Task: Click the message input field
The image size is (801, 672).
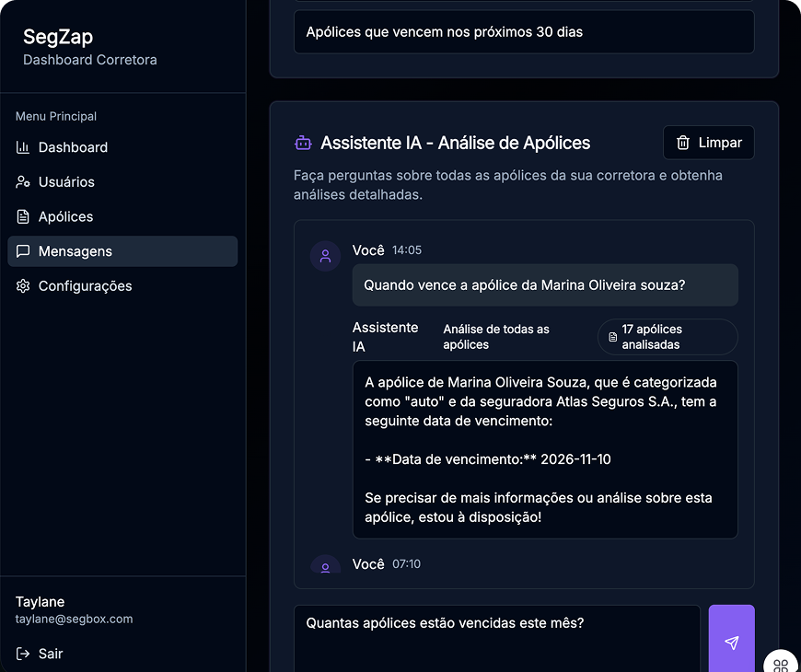Action: (x=496, y=638)
